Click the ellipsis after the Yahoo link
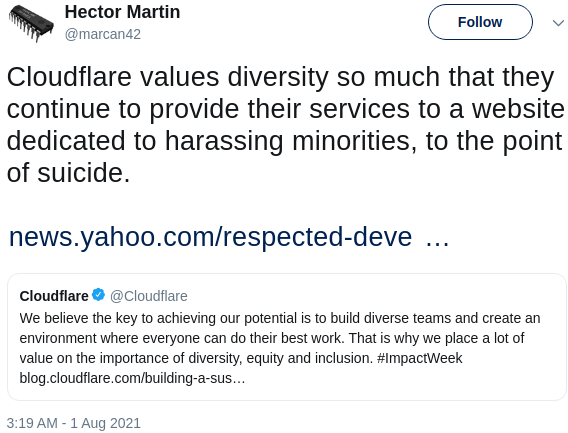 coord(438,239)
